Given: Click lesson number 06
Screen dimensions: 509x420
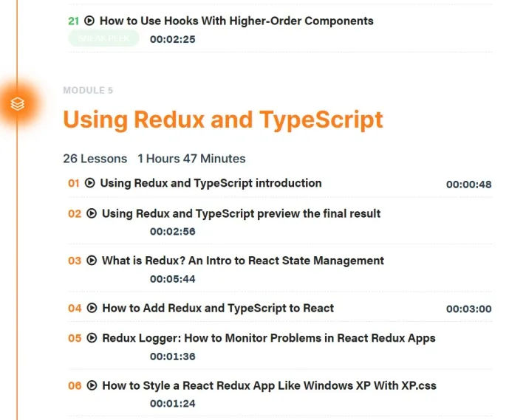Looking at the screenshot, I should coord(75,385).
